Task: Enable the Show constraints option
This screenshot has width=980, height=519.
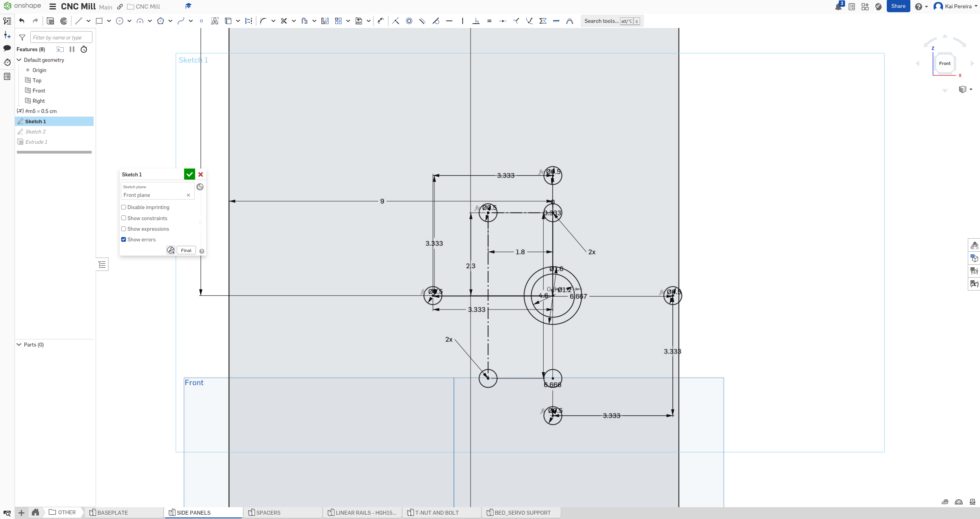Action: 124,218
